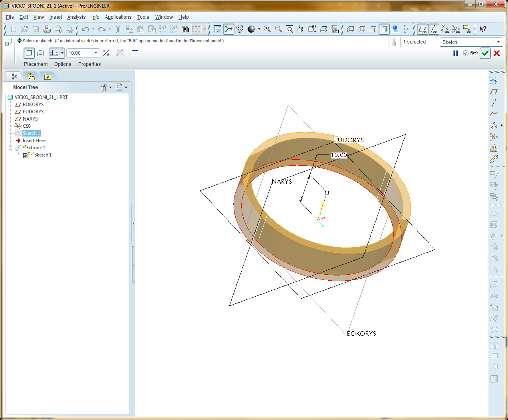This screenshot has width=508, height=420.
Task: Open the Applications menu
Action: pos(118,17)
